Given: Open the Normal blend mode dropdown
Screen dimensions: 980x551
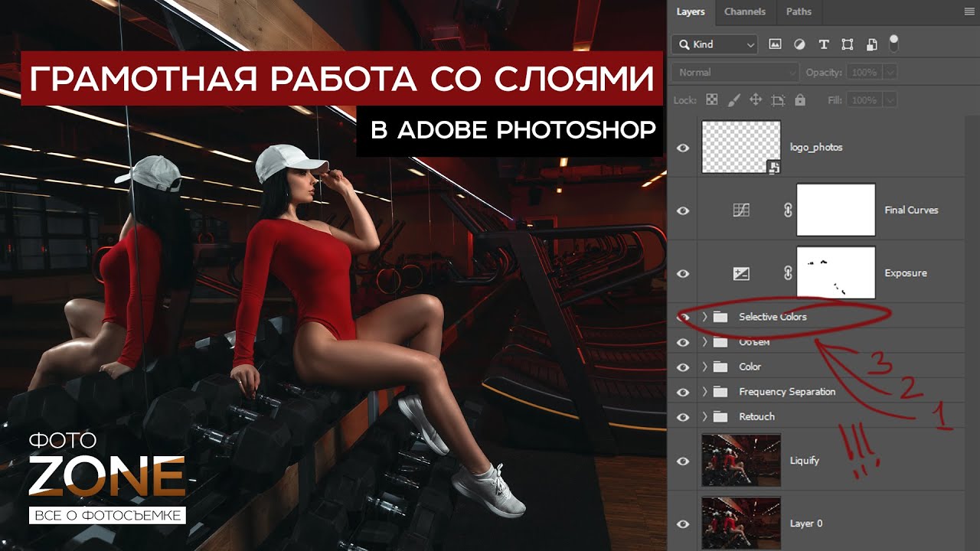Looking at the screenshot, I should 735,73.
